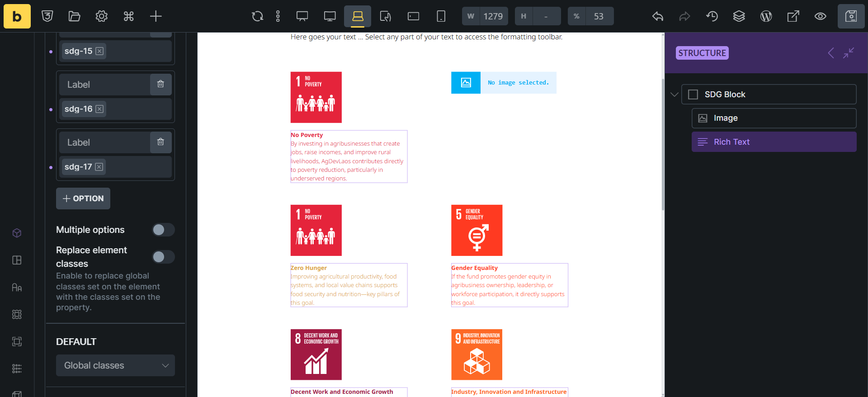Open keyboard shortcuts command icon
Viewport: 868px width, 397px height.
128,16
